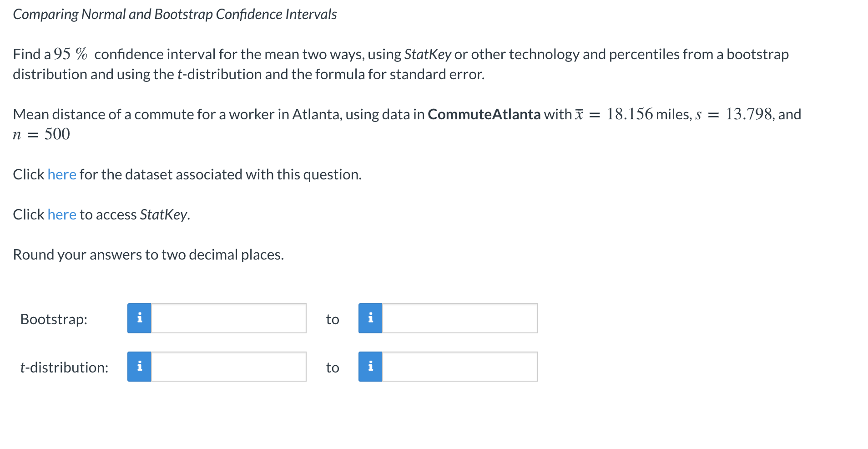
Task: Click the info icon beside the Bootstrap lower bound
Action: coord(140,319)
